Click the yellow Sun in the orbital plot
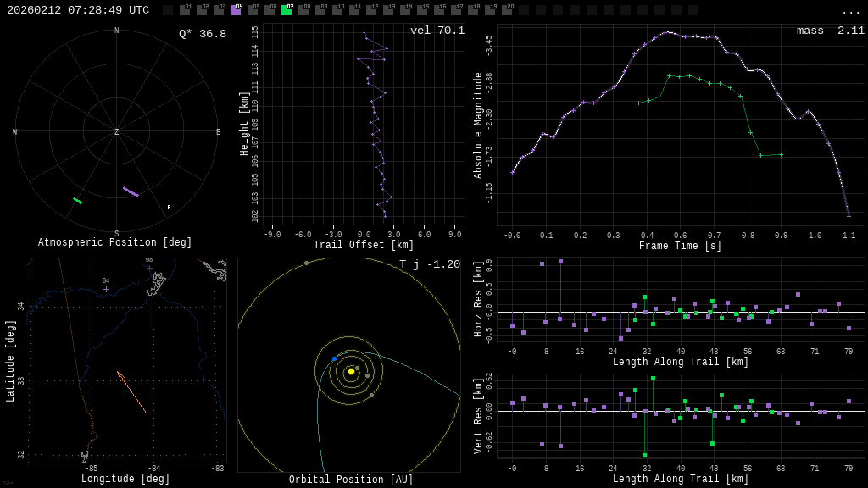Screen dimensions: 868x488 pos(351,371)
